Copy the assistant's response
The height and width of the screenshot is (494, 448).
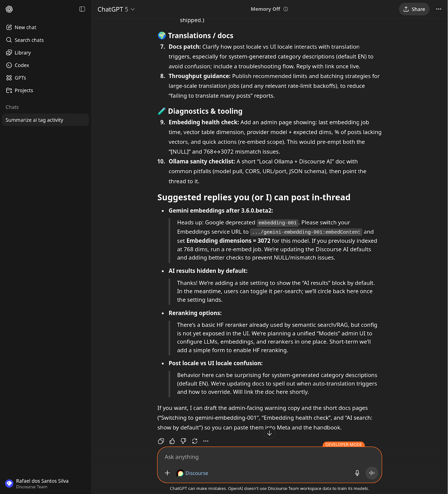tap(161, 441)
